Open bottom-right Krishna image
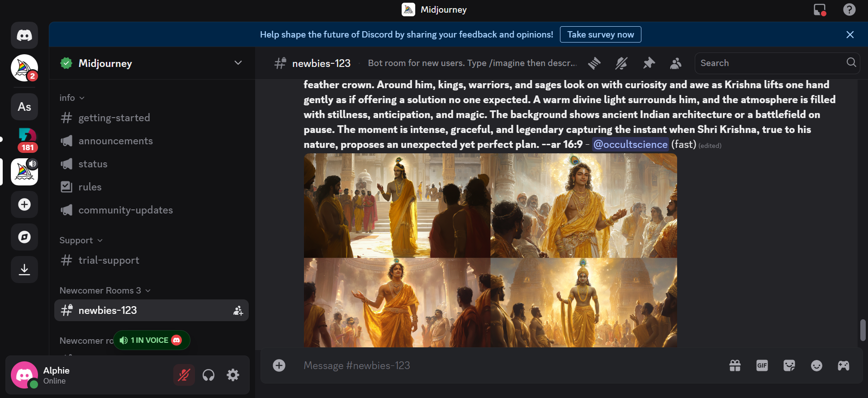This screenshot has height=398, width=868. [584, 303]
